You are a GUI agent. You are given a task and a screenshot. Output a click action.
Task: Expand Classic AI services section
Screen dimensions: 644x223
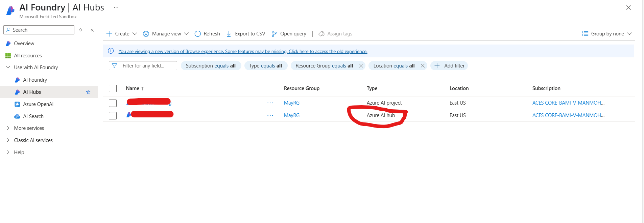coord(8,140)
